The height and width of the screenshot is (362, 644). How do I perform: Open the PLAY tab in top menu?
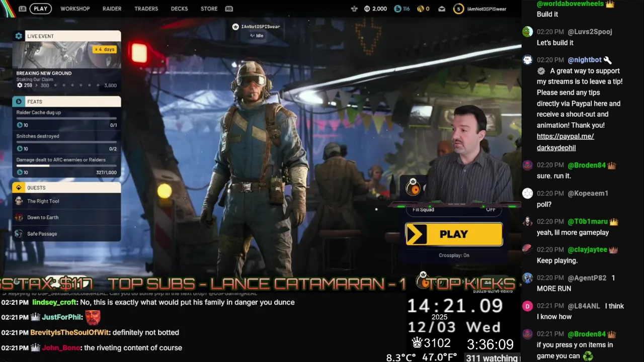40,9
